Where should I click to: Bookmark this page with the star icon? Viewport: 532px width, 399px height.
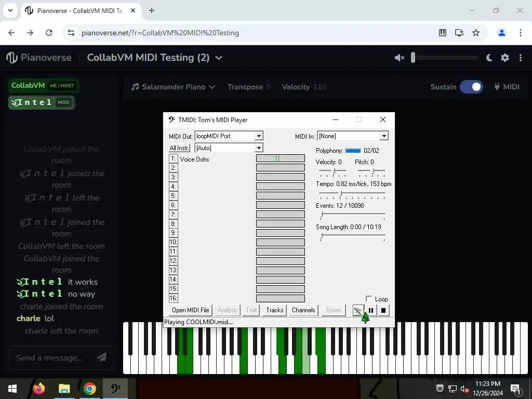[476, 33]
